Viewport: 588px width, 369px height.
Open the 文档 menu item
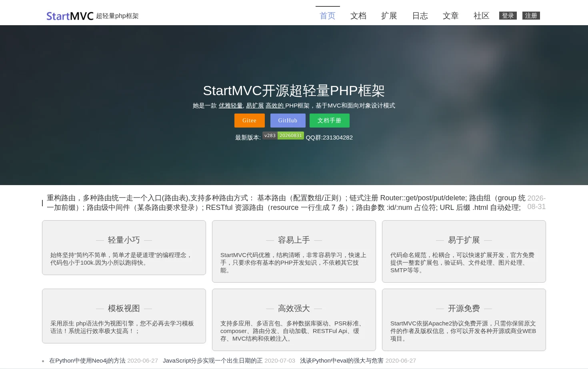(x=358, y=16)
